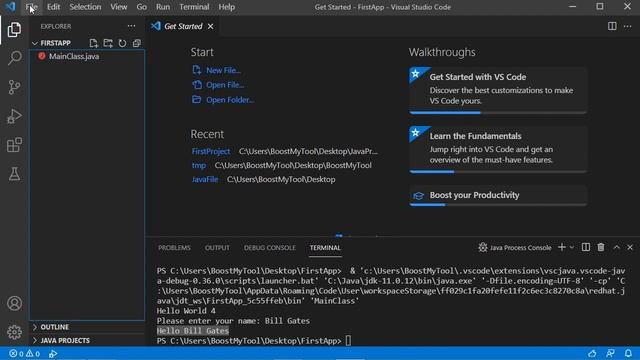The width and height of the screenshot is (640, 360).
Task: Open the Edit menu
Action: pyautogui.click(x=53, y=7)
